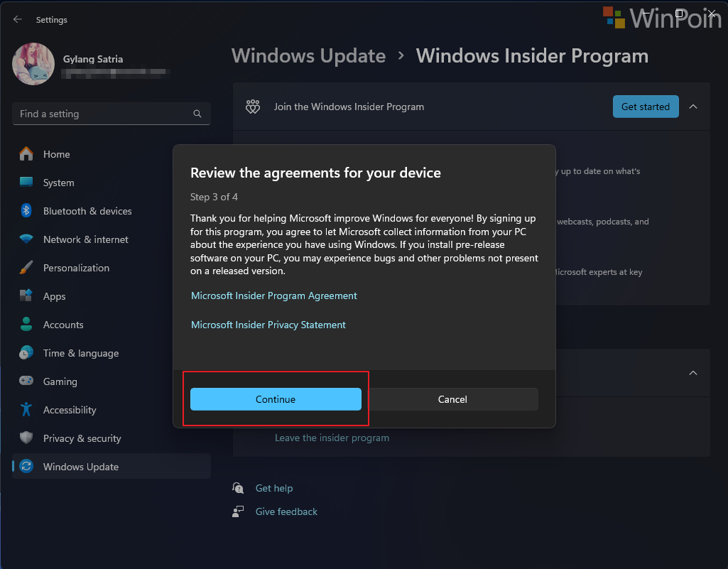This screenshot has height=569, width=728.
Task: Collapse the lower section chevron
Action: click(692, 372)
